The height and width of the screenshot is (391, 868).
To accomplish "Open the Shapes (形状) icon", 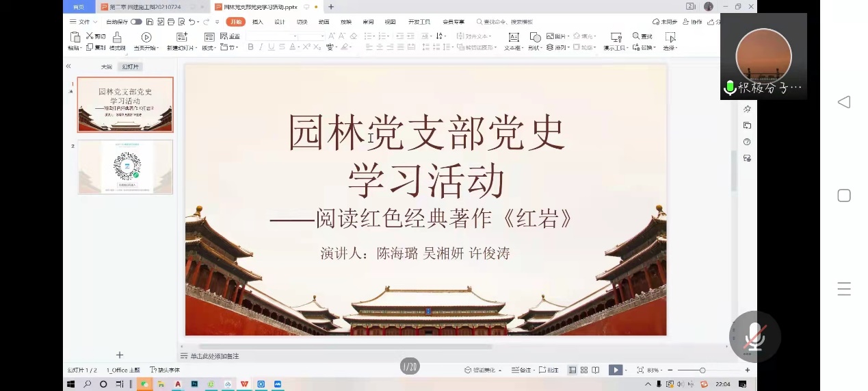I will [x=535, y=37].
